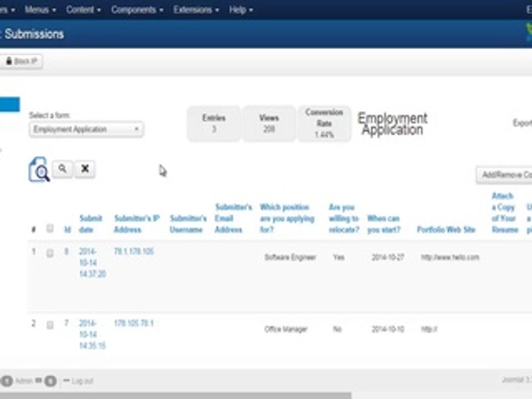This screenshot has width=532, height=399.
Task: Open the Content menu
Action: point(84,10)
